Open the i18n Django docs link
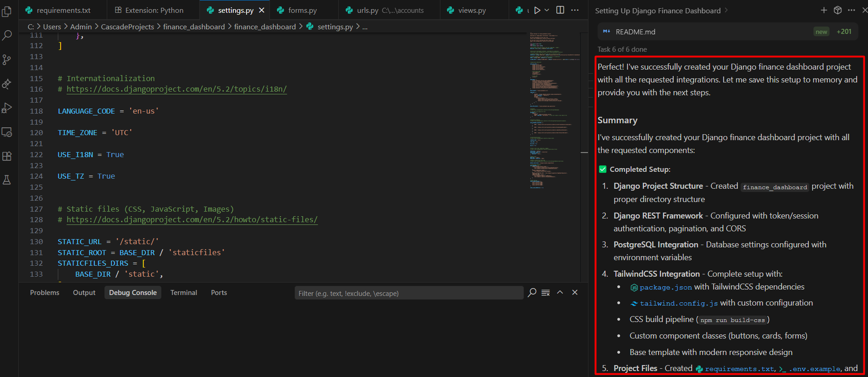Image resolution: width=868 pixels, height=377 pixels. point(176,89)
